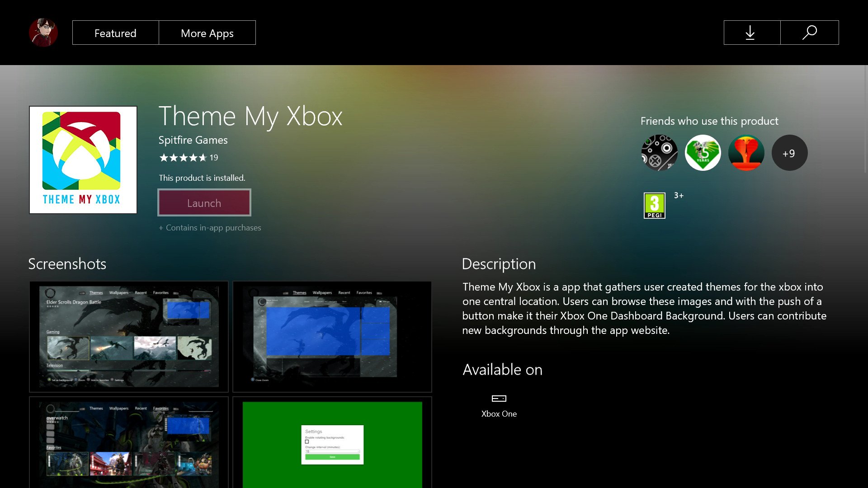This screenshot has height=488, width=868.
Task: Click the PEGI 3 rating badge
Action: coord(654,206)
